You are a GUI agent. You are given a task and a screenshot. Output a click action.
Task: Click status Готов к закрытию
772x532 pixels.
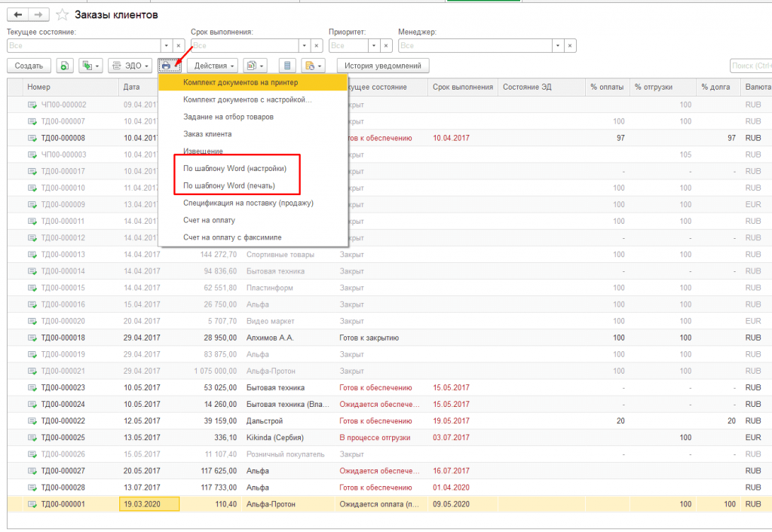tap(369, 338)
